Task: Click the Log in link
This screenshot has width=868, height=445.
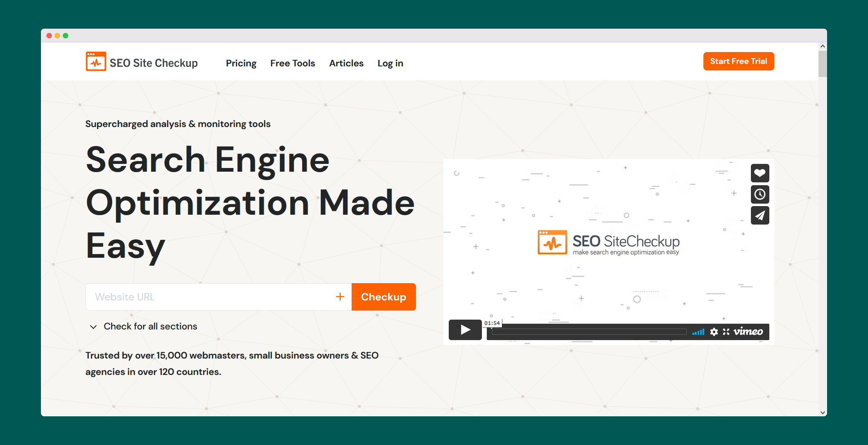Action: pos(390,63)
